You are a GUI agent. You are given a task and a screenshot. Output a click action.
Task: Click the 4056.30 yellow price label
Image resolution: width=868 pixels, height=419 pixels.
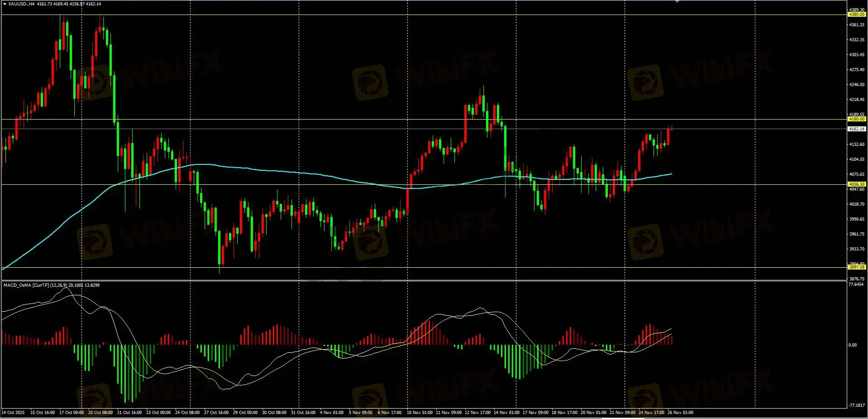856,184
